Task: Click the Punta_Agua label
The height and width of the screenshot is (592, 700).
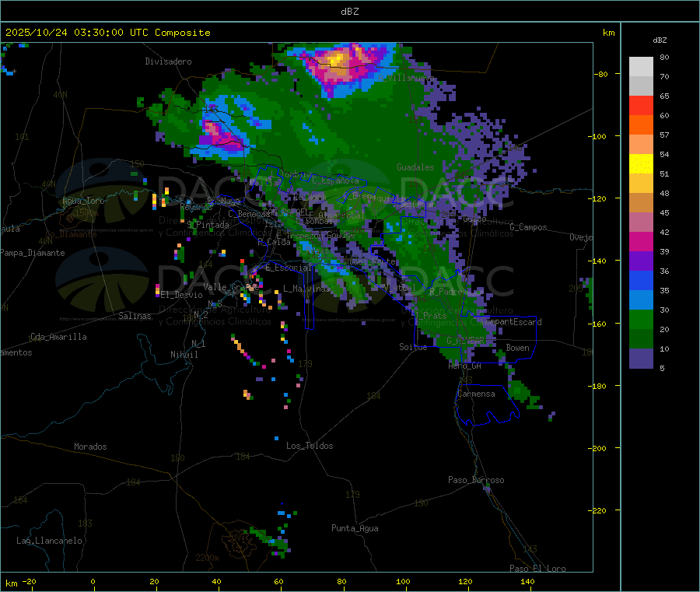Action: tap(355, 528)
